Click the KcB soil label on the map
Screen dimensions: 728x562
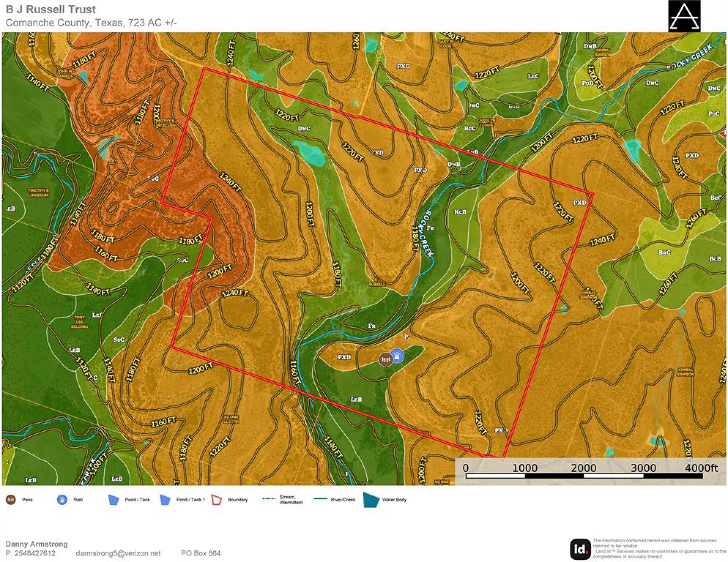click(460, 212)
